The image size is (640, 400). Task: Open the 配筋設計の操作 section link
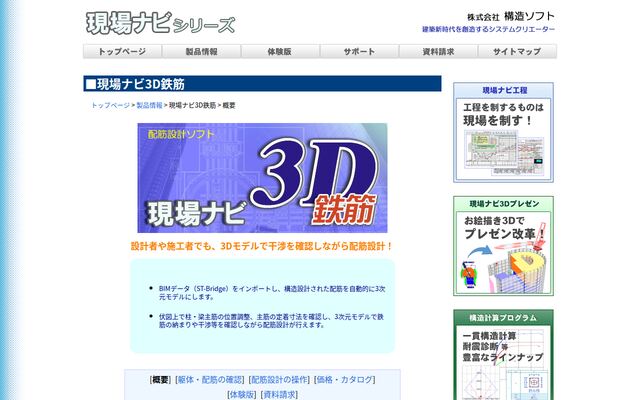coord(280,380)
